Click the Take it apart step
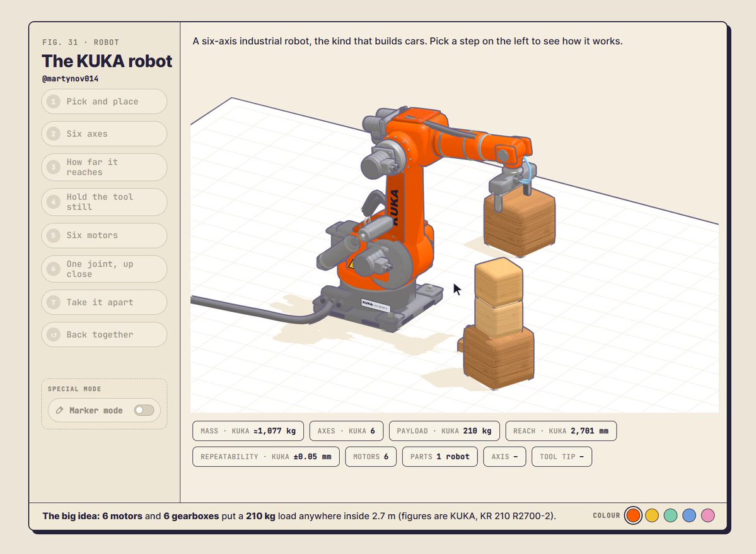Viewport: 756px width, 554px height. point(104,302)
